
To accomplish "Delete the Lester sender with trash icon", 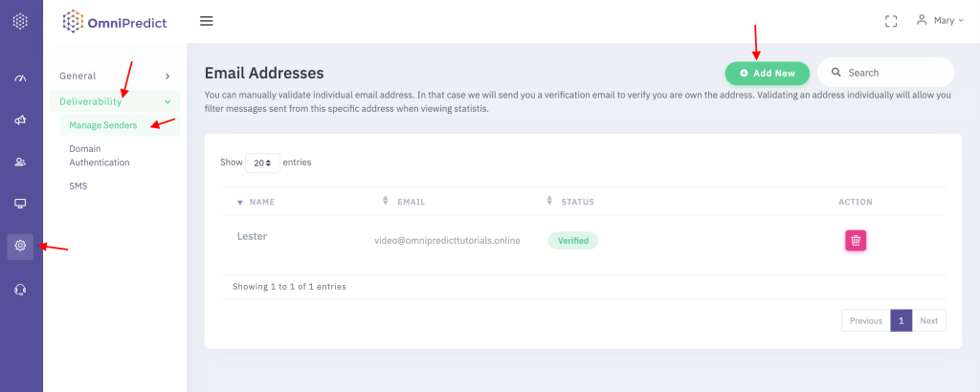I will [x=856, y=241].
